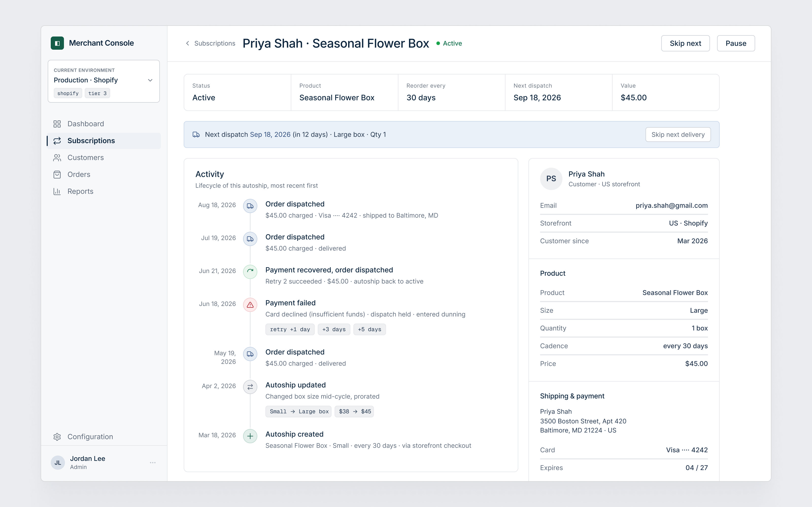812x507 pixels.
Task: Click the Customers people icon
Action: tap(57, 158)
